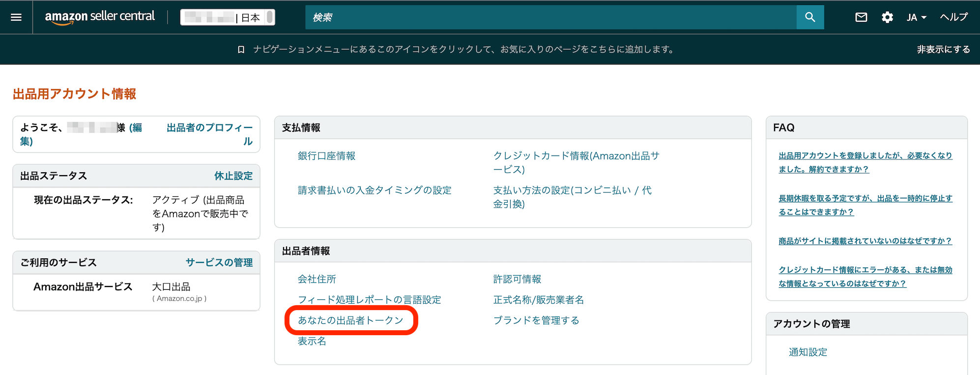Open the ヘルプ menu item
This screenshot has width=980, height=375.
point(953,17)
